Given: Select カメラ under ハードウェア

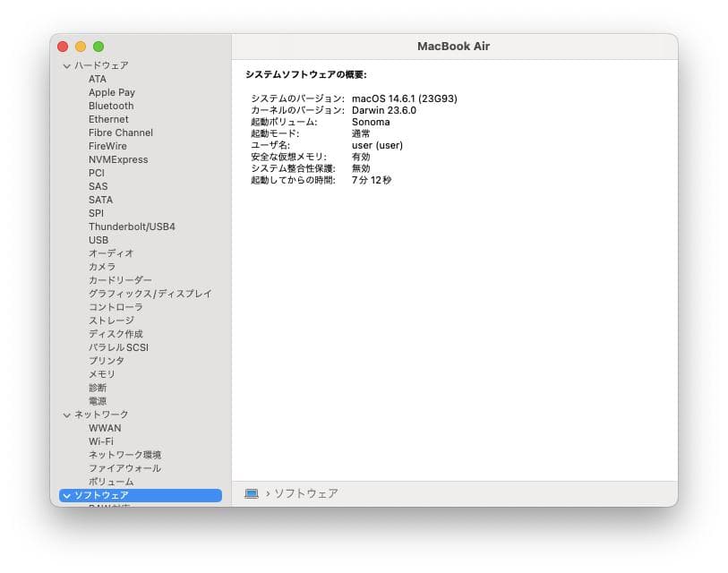Looking at the screenshot, I should click(97, 267).
